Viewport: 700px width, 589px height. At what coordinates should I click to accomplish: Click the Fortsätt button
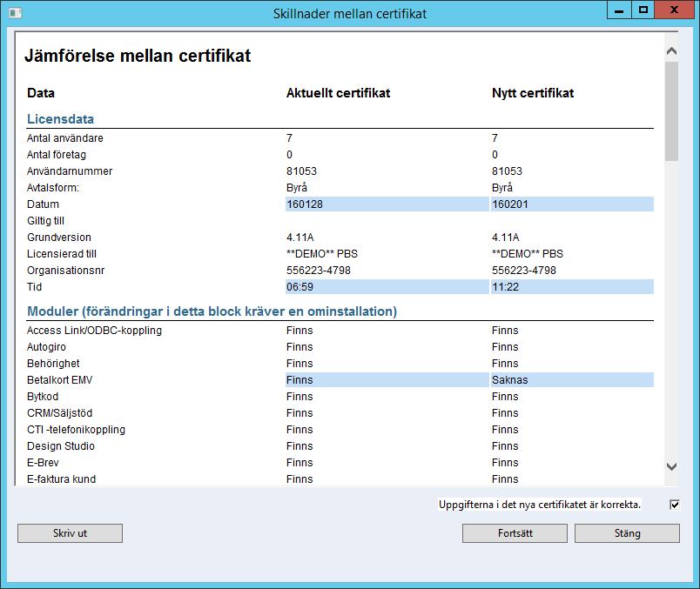(x=515, y=533)
